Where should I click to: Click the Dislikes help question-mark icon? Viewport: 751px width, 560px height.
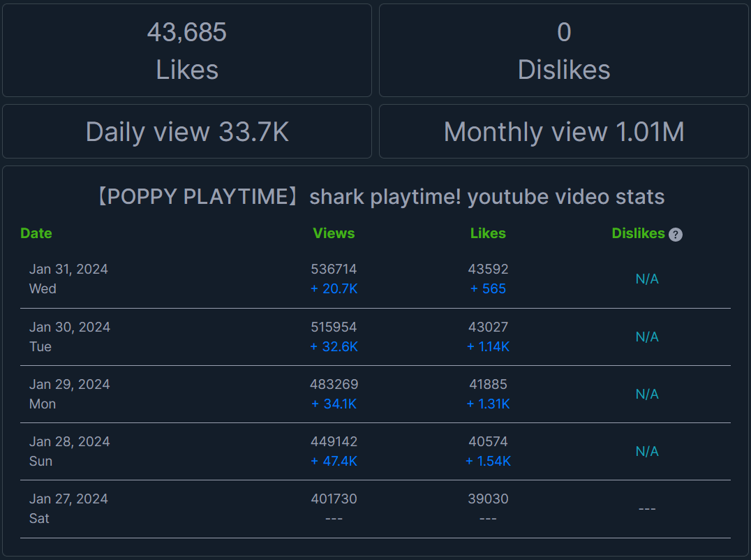click(x=676, y=234)
